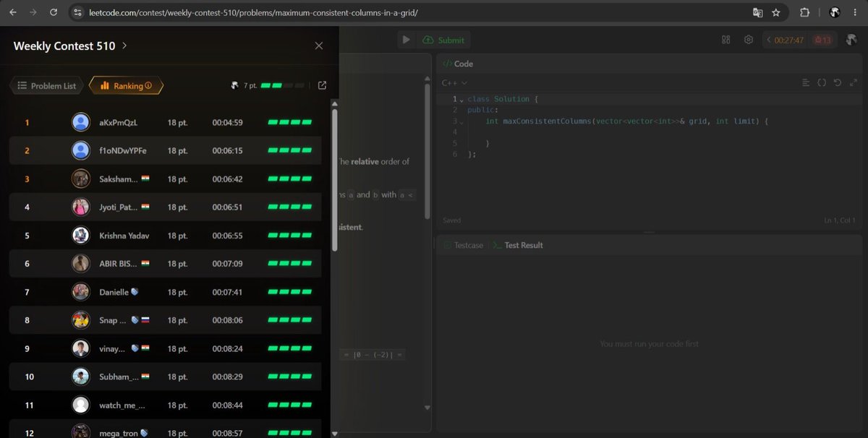Open the C++ language dropdown
Image resolution: width=868 pixels, height=438 pixels.
pos(454,82)
